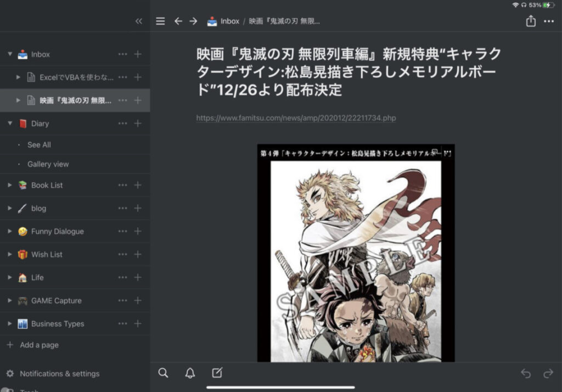The height and width of the screenshot is (392, 562).
Task: Open options for ExcelでVBA page row
Action: click(122, 77)
